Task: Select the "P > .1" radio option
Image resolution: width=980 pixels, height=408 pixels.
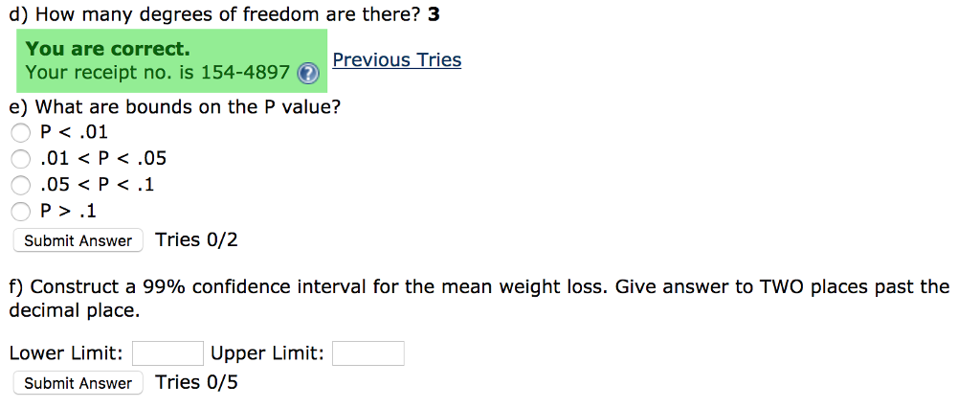Action: [21, 211]
